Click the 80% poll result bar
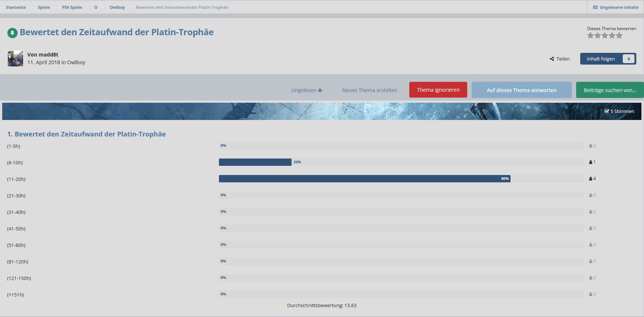This screenshot has height=317, width=644. tap(364, 179)
